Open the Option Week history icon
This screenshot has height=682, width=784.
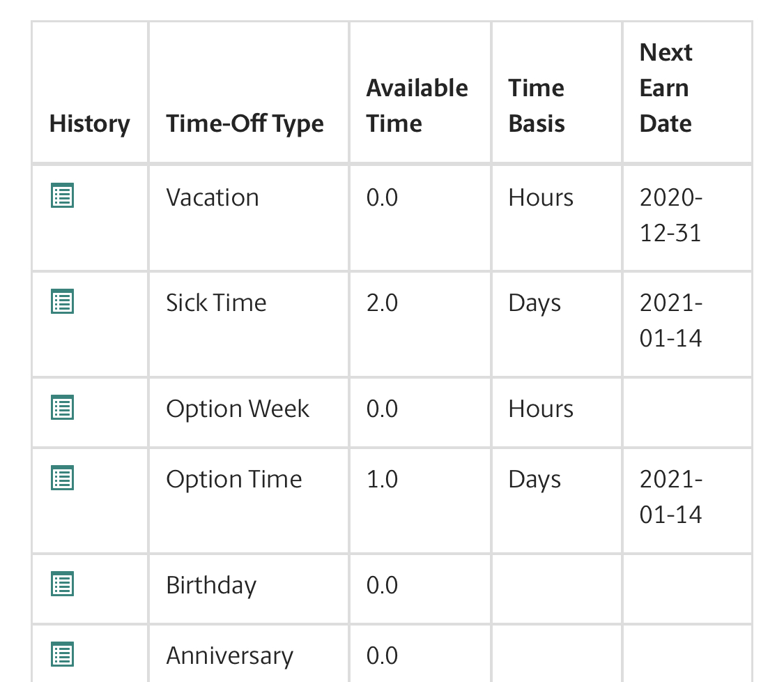63,407
